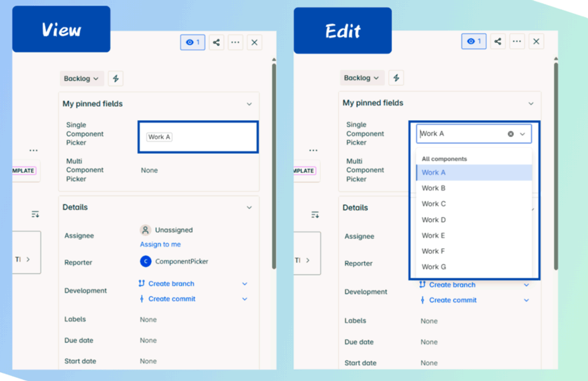Click the Work A component field in View
Image resolution: width=588 pixels, height=381 pixels.
(198, 137)
